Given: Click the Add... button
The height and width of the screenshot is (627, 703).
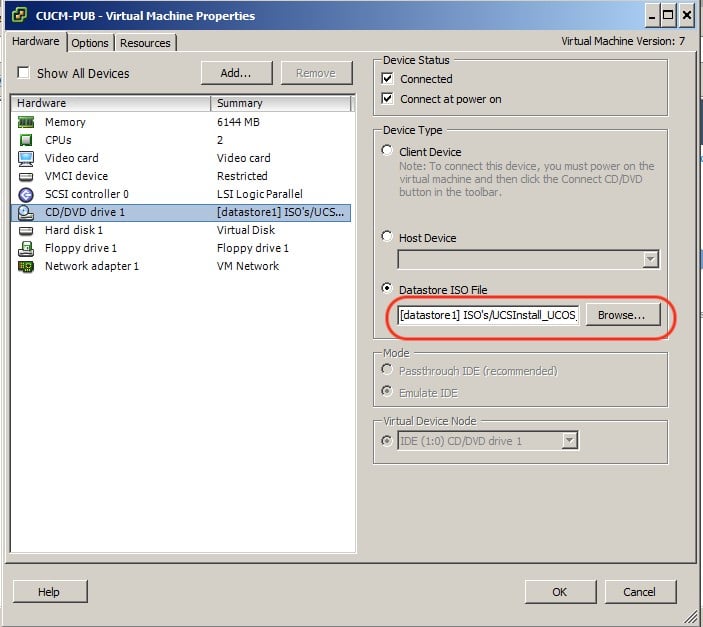Looking at the screenshot, I should [x=236, y=73].
